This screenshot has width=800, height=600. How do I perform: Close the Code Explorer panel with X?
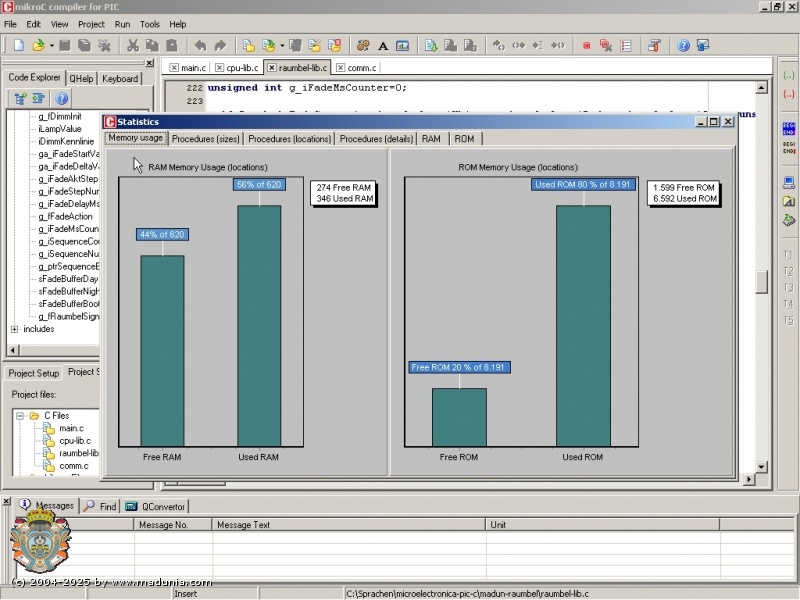(149, 63)
